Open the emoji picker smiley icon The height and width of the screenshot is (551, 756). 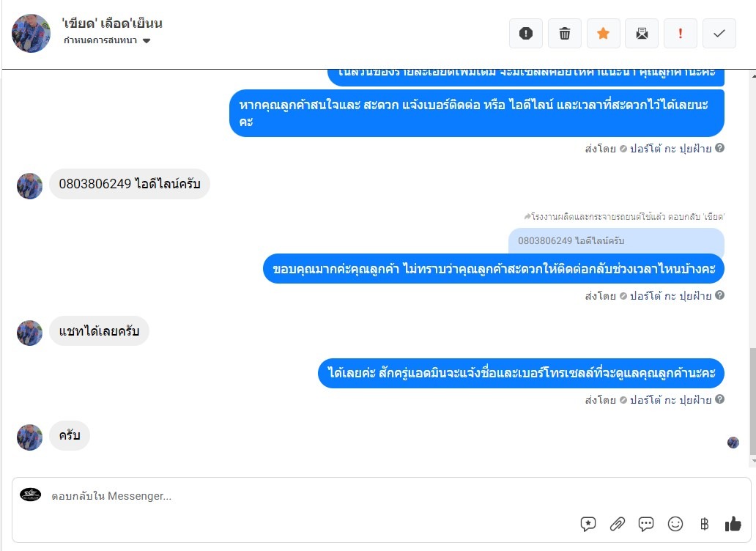click(675, 523)
